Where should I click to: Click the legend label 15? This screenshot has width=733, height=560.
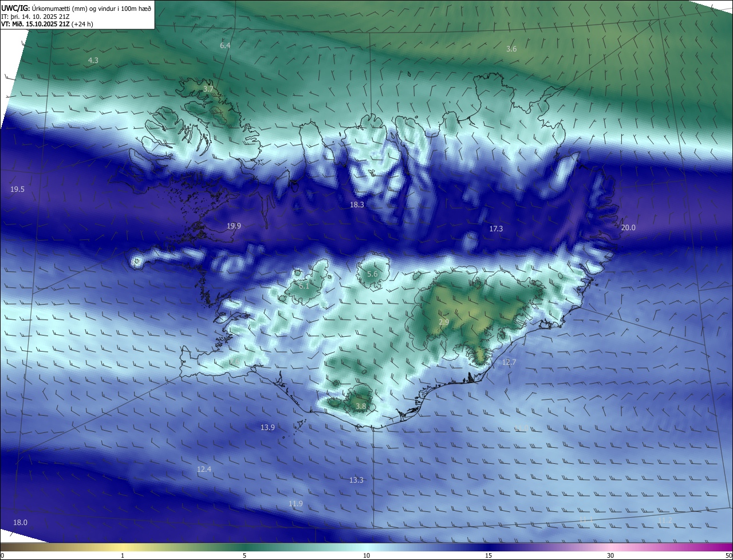[x=488, y=555]
